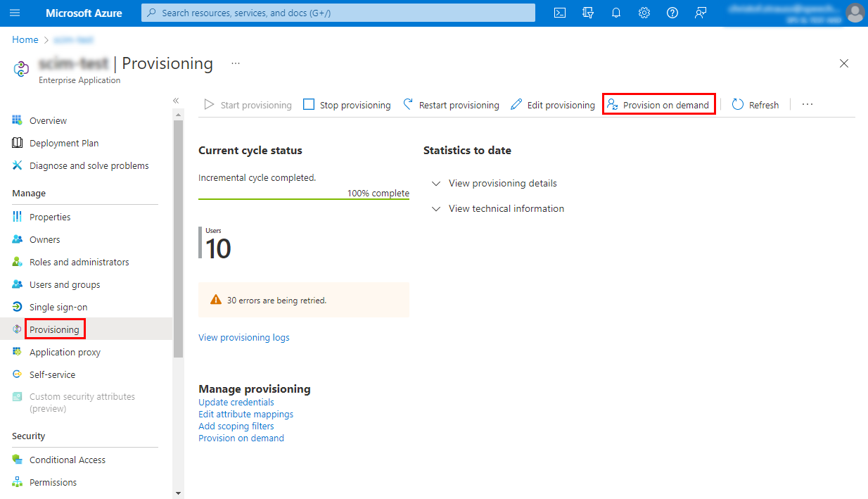Click the Microsoft Azure brand title
This screenshot has width=868, height=499.
point(84,13)
